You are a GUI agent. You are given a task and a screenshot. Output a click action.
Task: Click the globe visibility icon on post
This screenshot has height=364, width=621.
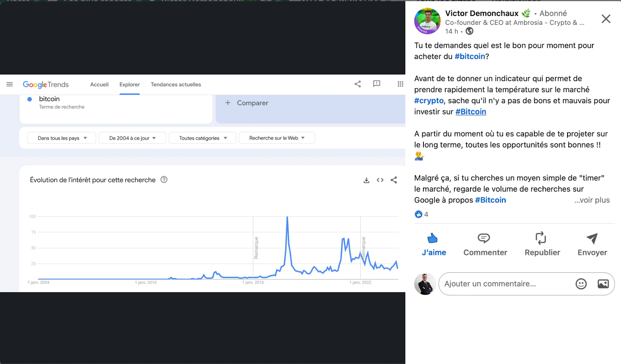(469, 31)
